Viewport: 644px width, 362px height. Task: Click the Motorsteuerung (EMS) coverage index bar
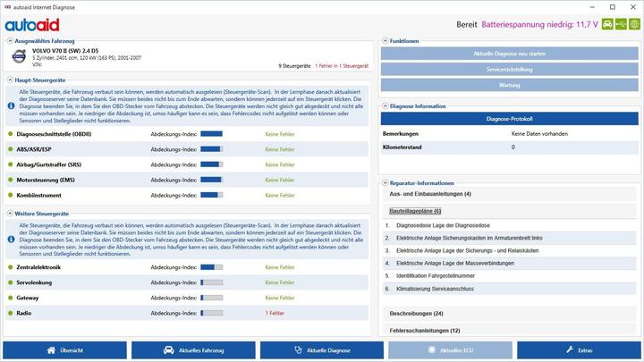[211, 180]
